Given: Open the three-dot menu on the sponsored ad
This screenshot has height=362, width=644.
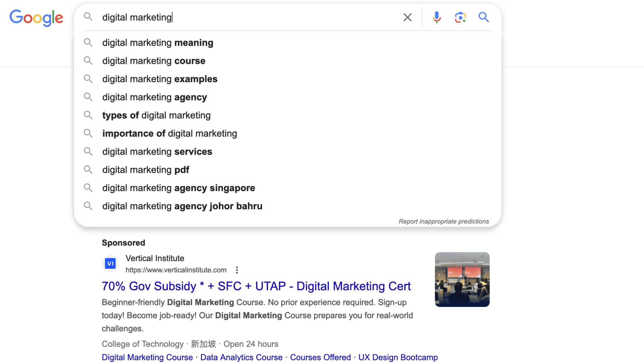Looking at the screenshot, I should tap(237, 270).
